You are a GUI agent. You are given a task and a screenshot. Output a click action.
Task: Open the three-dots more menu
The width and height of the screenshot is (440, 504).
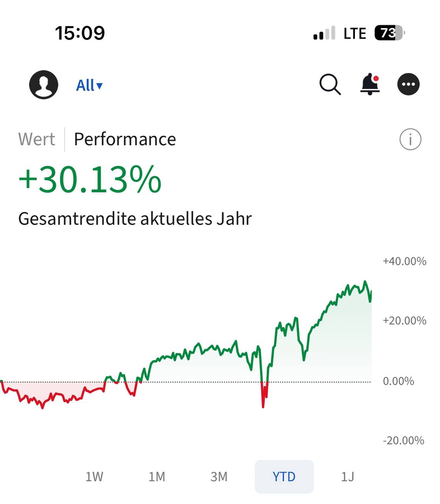(408, 84)
